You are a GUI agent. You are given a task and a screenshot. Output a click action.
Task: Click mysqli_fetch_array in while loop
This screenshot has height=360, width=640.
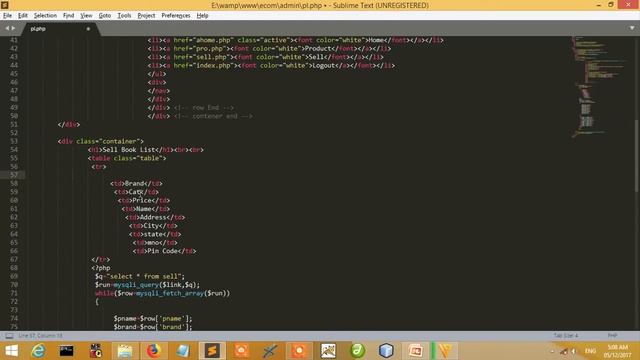tap(170, 293)
